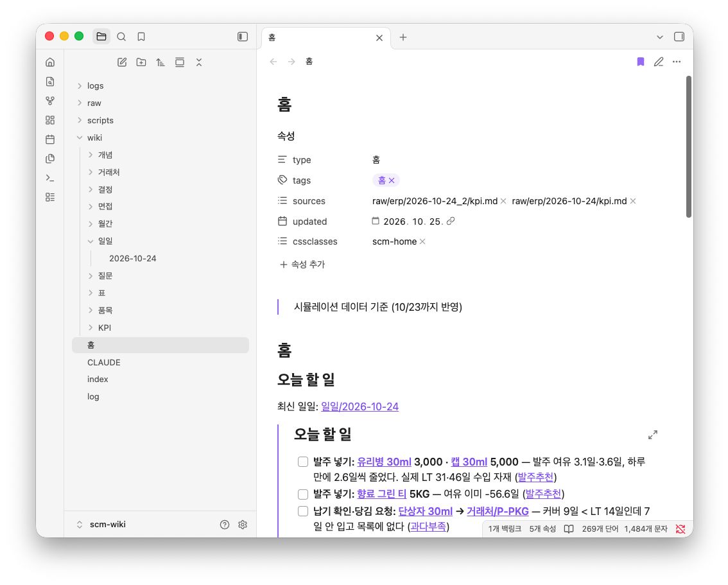The height and width of the screenshot is (585, 728).
Task: Open the canvas grid icon
Action: (x=50, y=120)
